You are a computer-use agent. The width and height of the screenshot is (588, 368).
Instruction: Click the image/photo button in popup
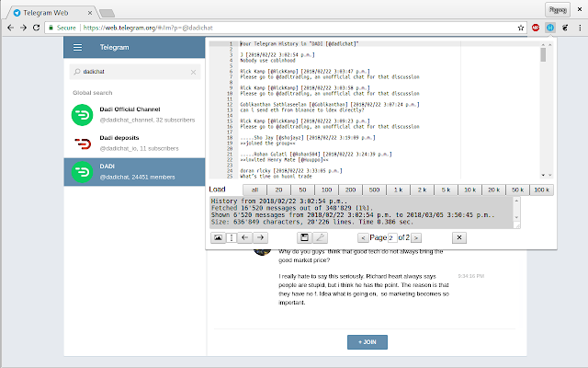click(x=218, y=237)
